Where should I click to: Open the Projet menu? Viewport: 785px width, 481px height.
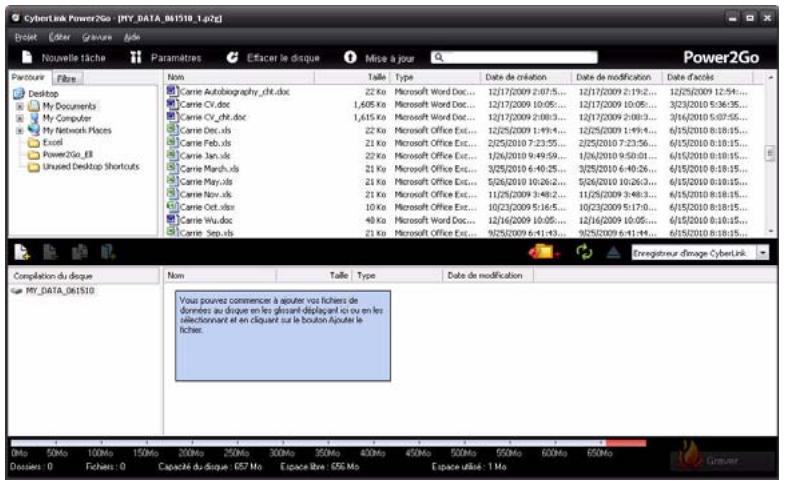(26, 37)
